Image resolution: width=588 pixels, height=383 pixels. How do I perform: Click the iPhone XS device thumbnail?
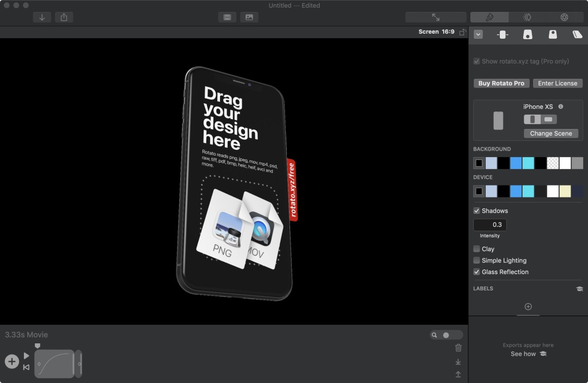point(498,121)
